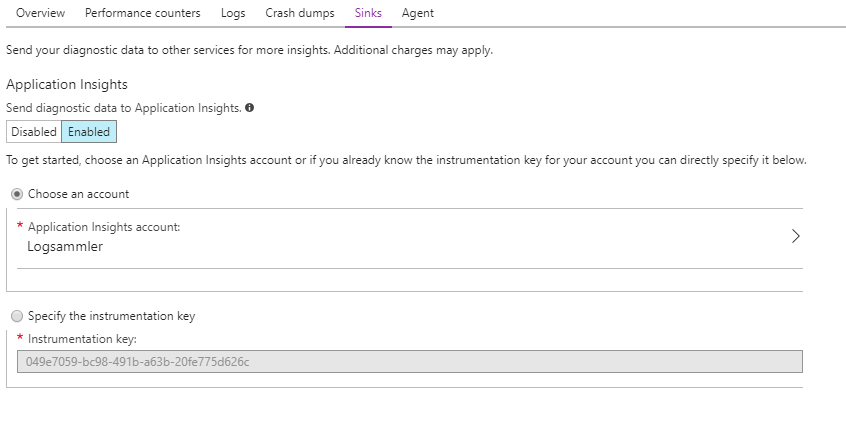This screenshot has height=432, width=846.
Task: Select the Specify the instrumentation key radio button
Action: (17, 316)
